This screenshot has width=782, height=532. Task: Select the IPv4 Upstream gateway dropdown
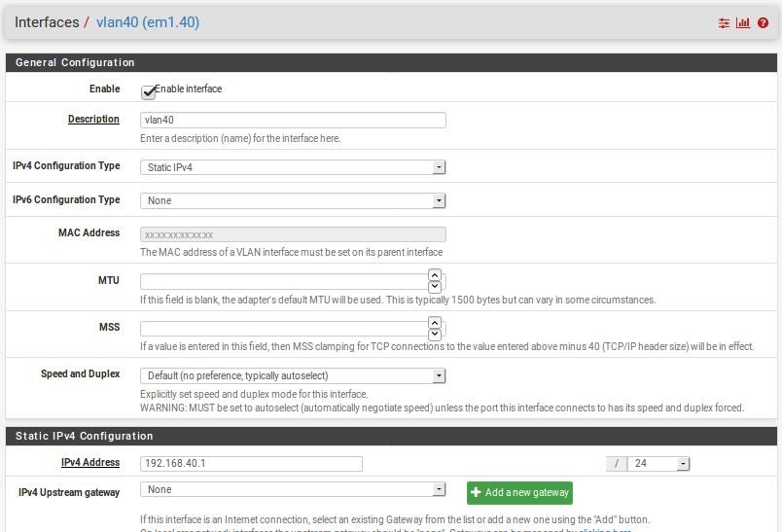pos(293,490)
